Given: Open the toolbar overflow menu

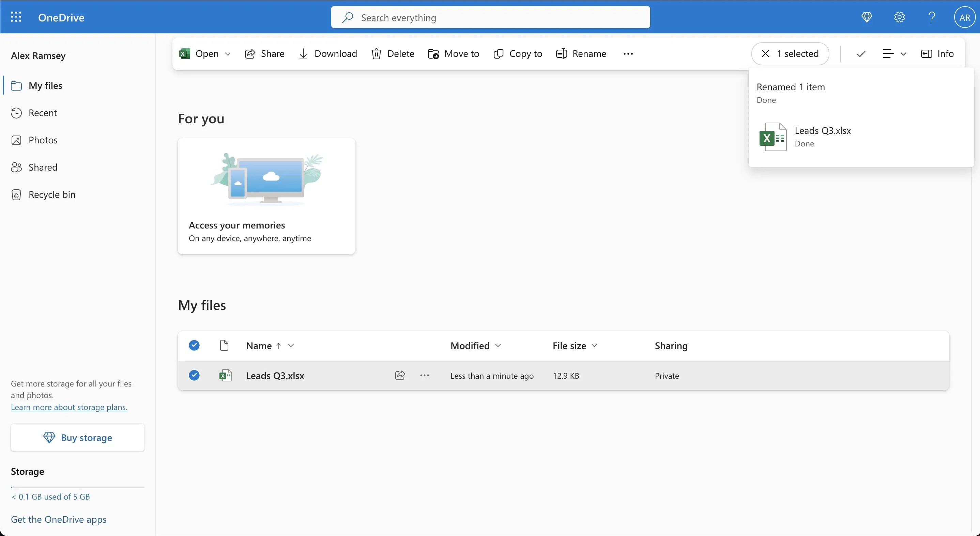Looking at the screenshot, I should pos(628,53).
